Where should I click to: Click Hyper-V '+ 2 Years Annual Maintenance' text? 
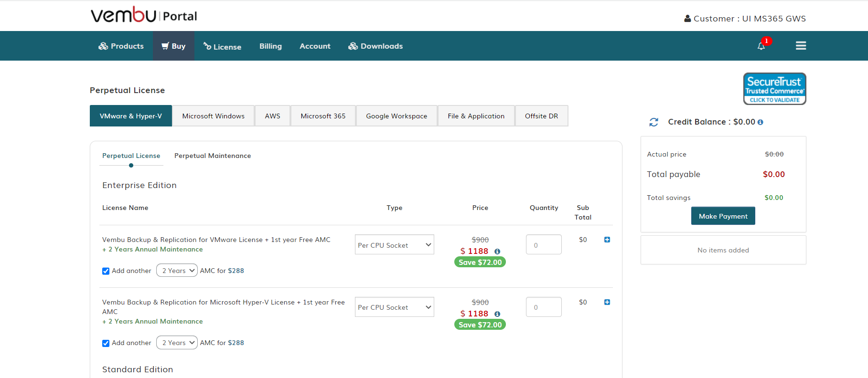click(x=152, y=322)
